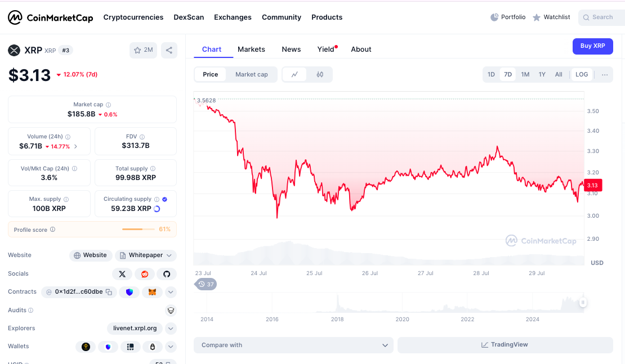
Task: Select the line chart view icon
Action: (x=294, y=74)
